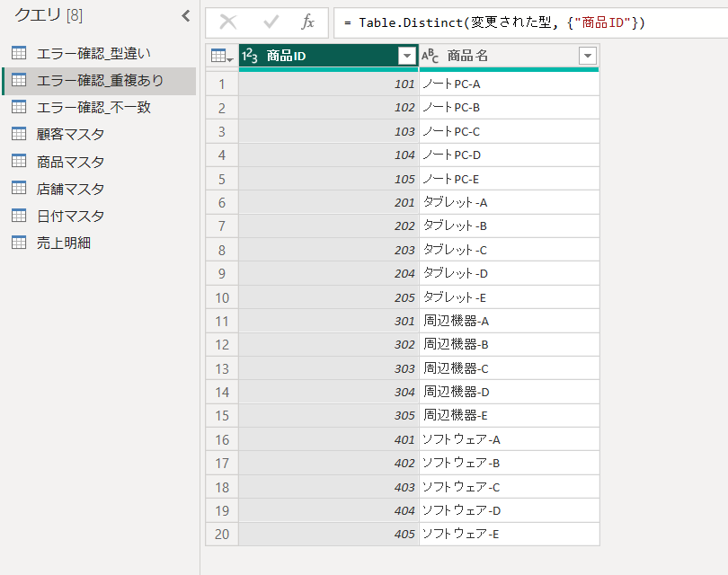728x575 pixels.
Task: Click the cell containing ソフトウェア-B
Action: pyautogui.click(x=510, y=463)
